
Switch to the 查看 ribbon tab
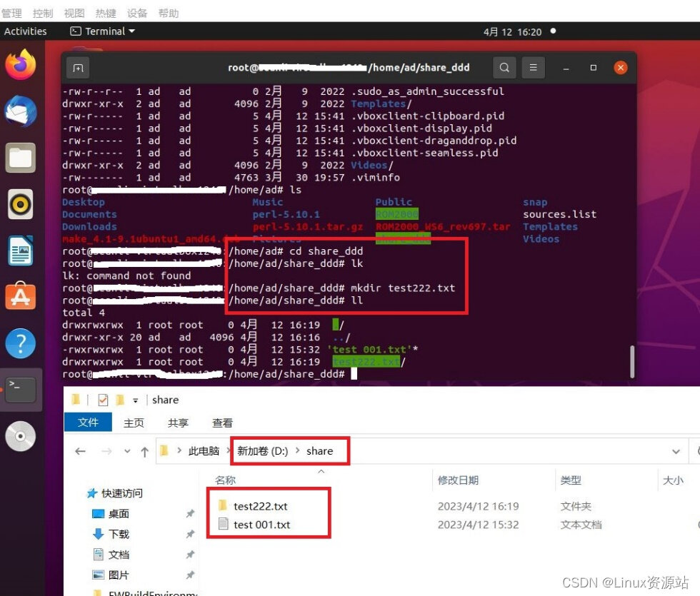[222, 423]
